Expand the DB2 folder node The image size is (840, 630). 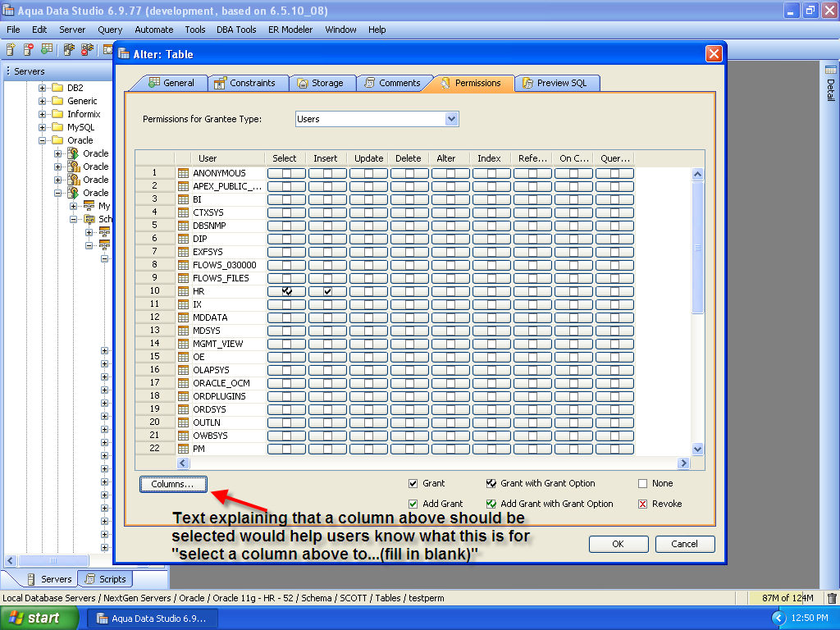[x=43, y=88]
